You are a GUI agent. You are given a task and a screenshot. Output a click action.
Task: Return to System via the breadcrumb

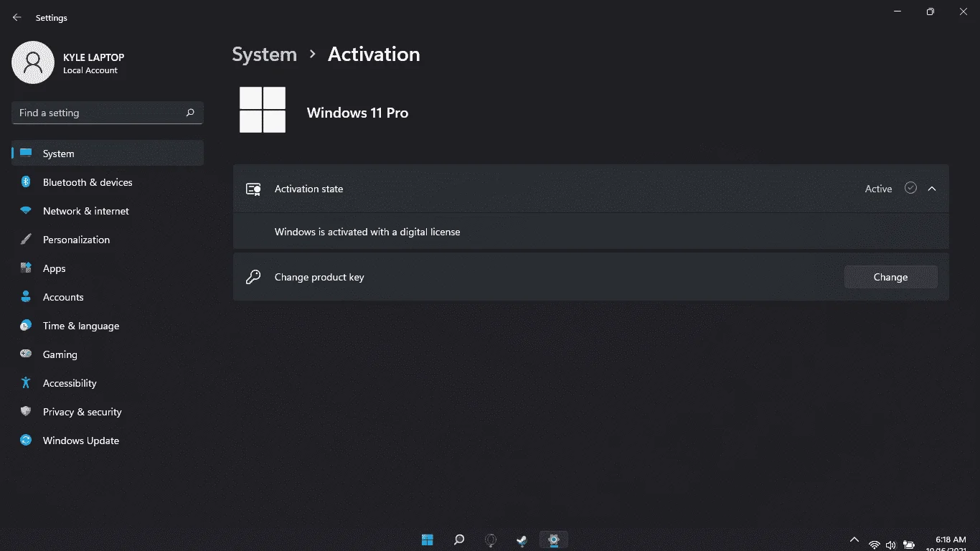click(x=264, y=55)
